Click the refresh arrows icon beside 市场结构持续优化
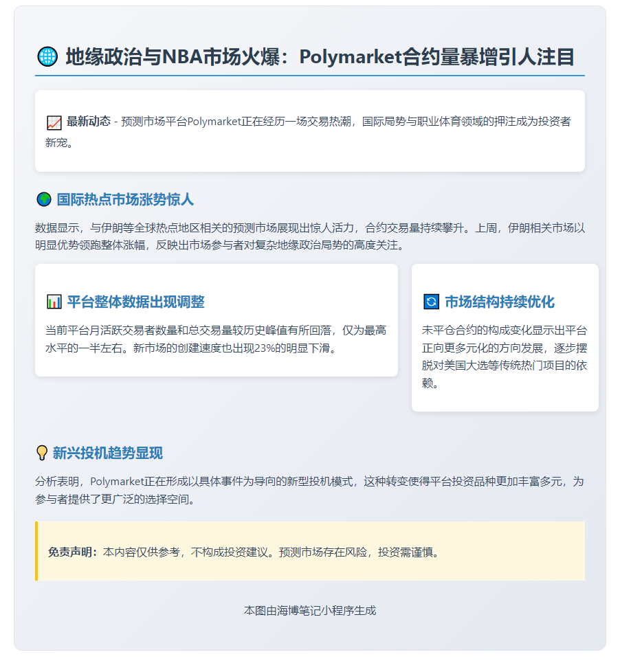This screenshot has width=620, height=672. click(x=432, y=302)
